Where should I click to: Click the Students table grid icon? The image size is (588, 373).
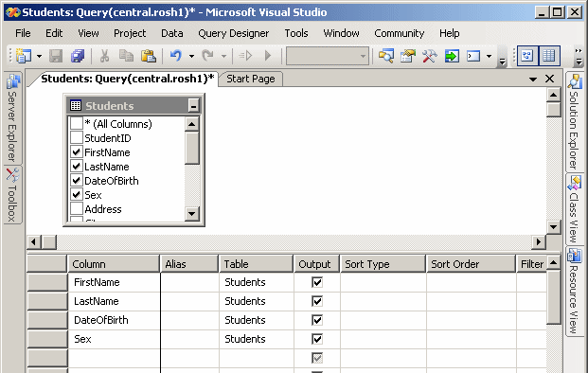pyautogui.click(x=76, y=106)
